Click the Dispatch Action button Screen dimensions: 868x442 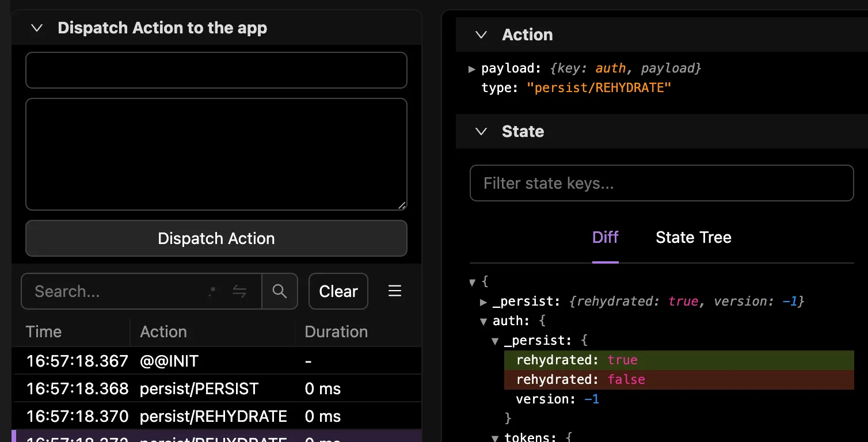[x=216, y=238]
